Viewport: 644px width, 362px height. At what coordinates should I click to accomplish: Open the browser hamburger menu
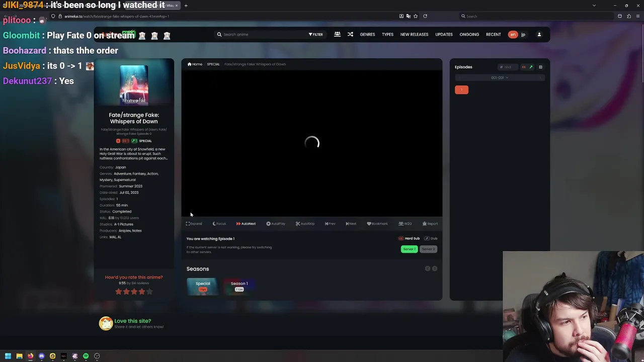(x=638, y=16)
